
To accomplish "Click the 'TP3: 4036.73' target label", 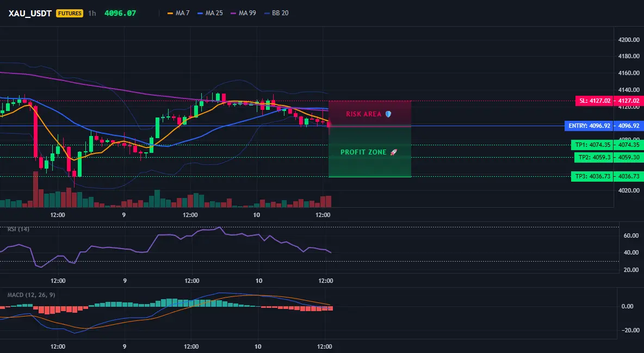I will 592,176.
